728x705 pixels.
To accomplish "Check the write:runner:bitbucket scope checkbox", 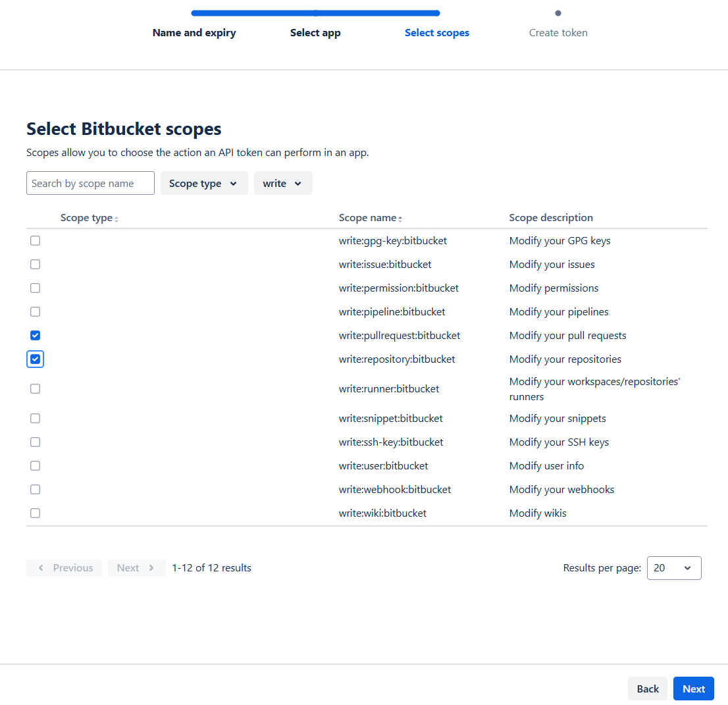I will (36, 389).
